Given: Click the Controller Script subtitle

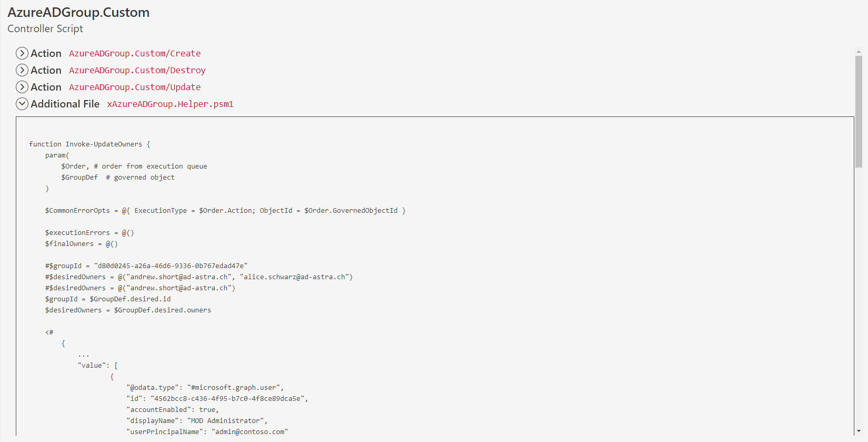Looking at the screenshot, I should [x=45, y=28].
